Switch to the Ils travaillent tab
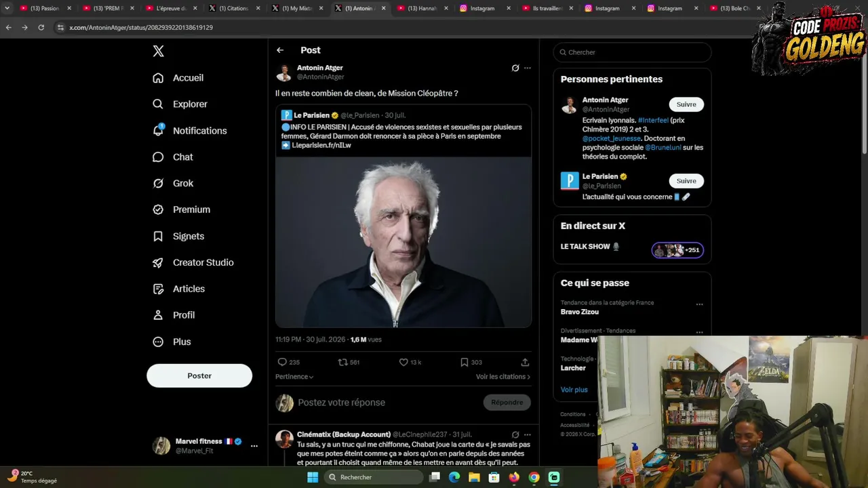868x488 pixels. (x=547, y=8)
